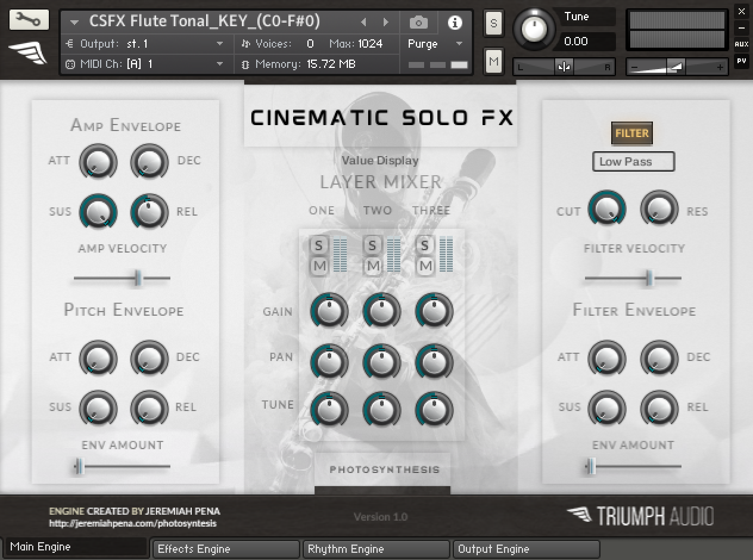Viewport: 753px width, 560px height.
Task: Open the Output st. 1 dropdown
Action: click(x=220, y=44)
